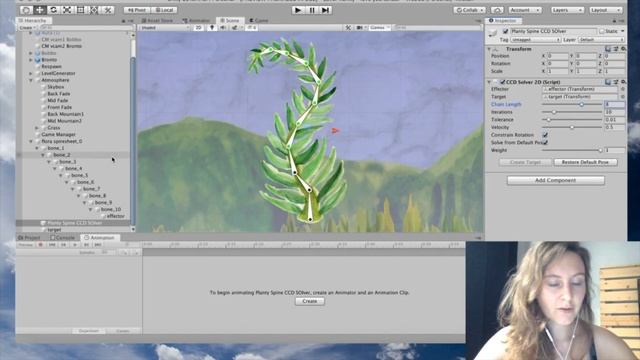The width and height of the screenshot is (640, 360).
Task: Pick Target object via circle icon
Action: (x=622, y=97)
